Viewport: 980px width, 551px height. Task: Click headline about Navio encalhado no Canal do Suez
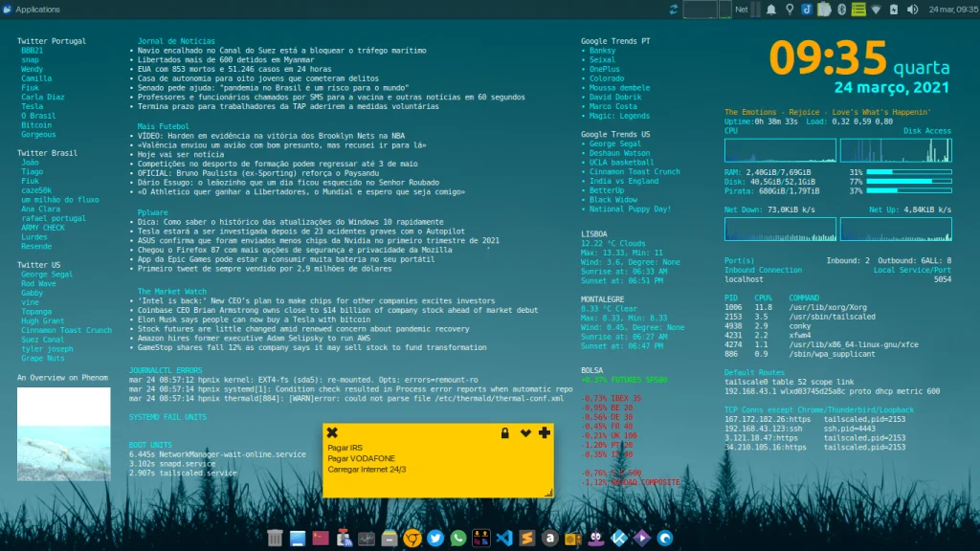pyautogui.click(x=282, y=51)
